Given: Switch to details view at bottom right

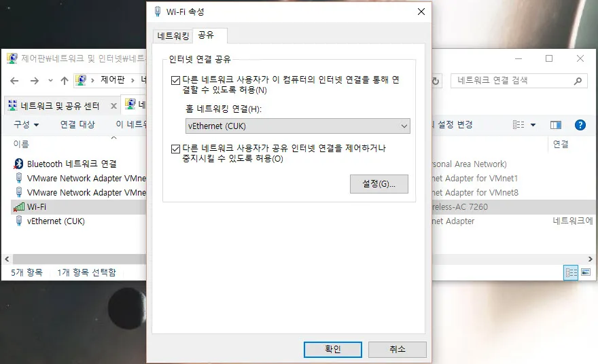Looking at the screenshot, I should pos(571,272).
